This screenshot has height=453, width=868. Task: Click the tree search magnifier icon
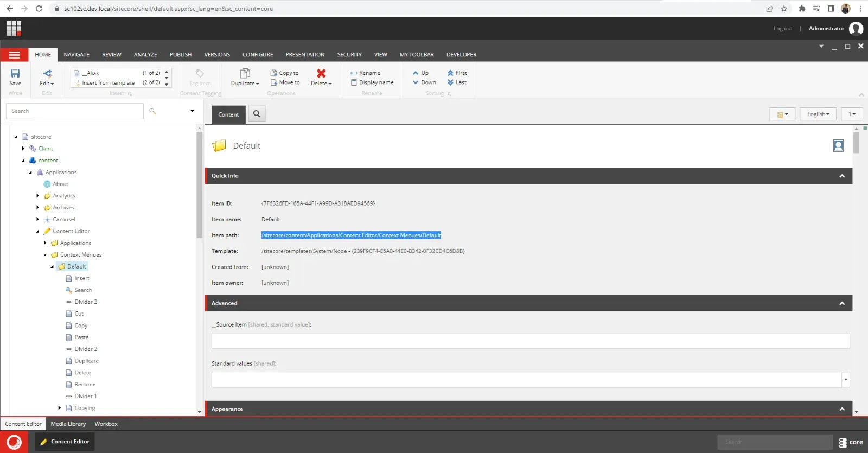(x=153, y=111)
